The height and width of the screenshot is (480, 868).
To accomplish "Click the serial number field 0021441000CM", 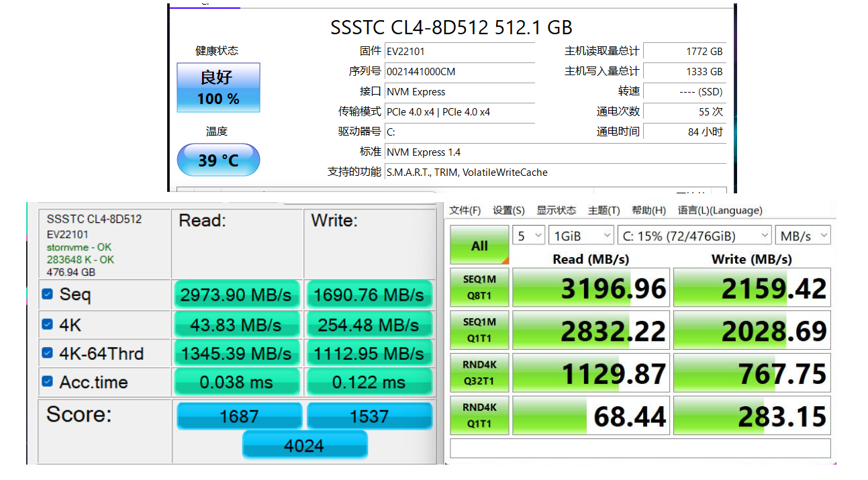I will tap(460, 71).
